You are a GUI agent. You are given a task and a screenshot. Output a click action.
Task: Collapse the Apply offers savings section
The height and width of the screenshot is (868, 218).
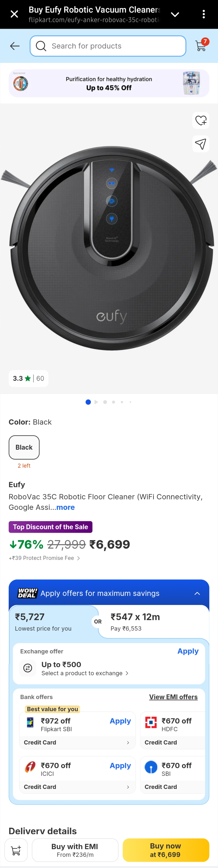(x=197, y=593)
